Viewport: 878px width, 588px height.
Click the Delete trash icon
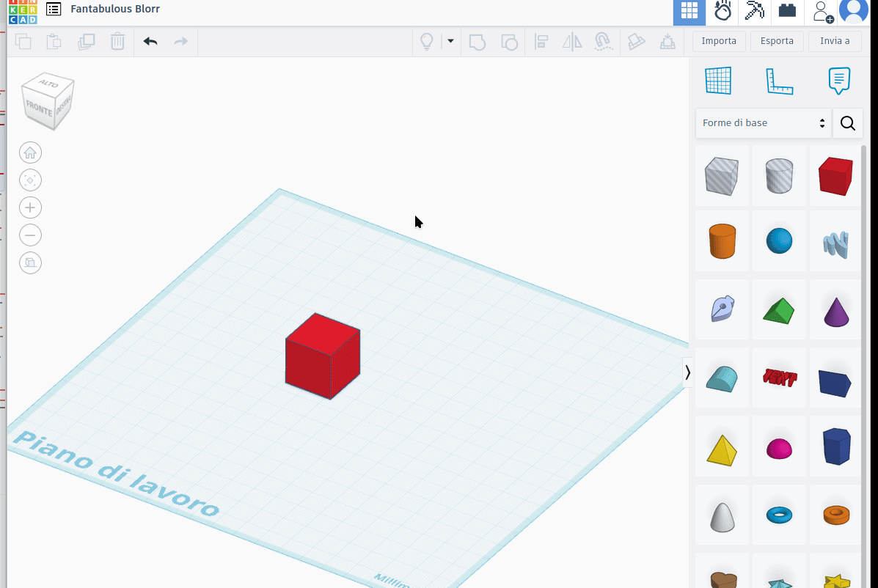point(117,41)
